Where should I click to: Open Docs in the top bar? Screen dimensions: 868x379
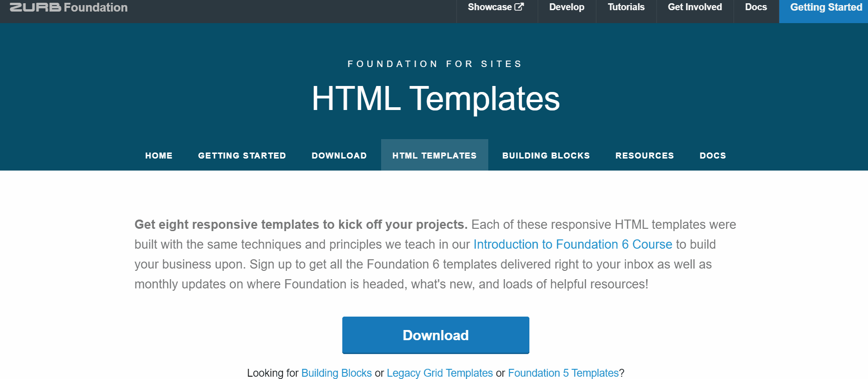pos(756,7)
